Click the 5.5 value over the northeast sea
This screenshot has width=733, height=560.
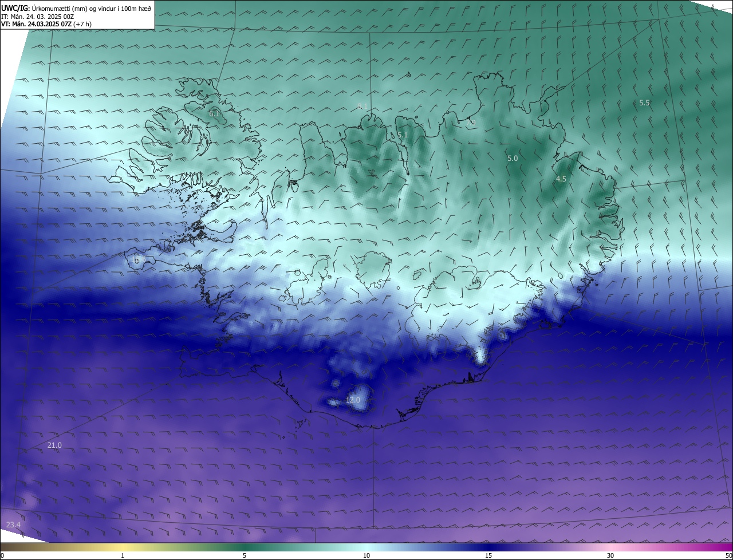[x=644, y=103]
